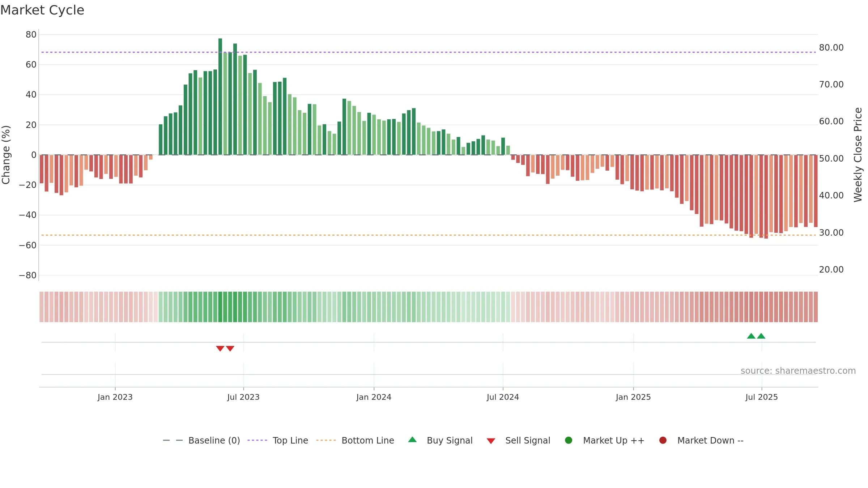Click the −40 tick on the left axis
This screenshot has width=868, height=488.
click(28, 215)
